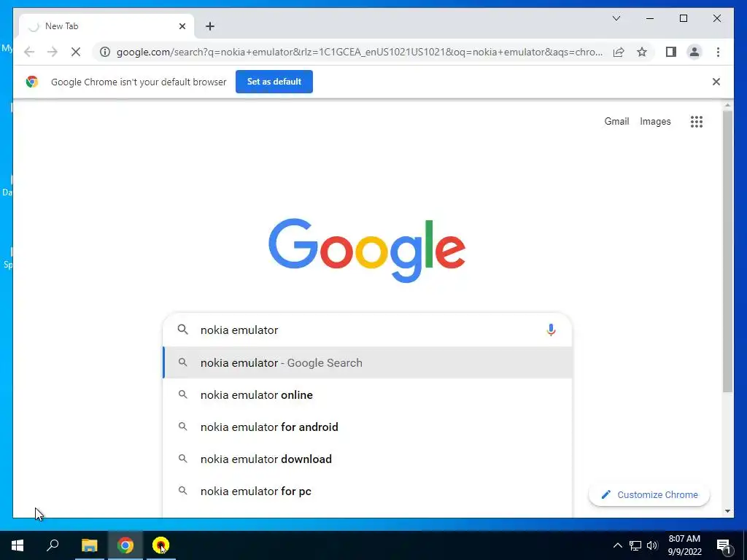Image resolution: width=747 pixels, height=560 pixels.
Task: Open the Google apps grid icon
Action: (x=697, y=122)
